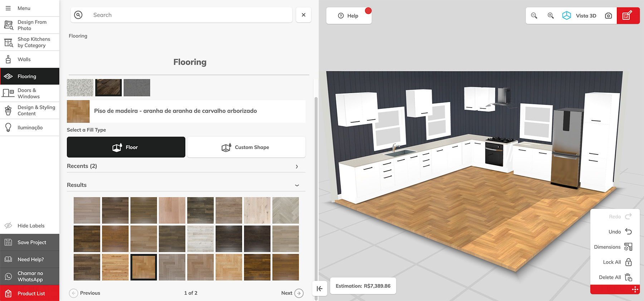Select the Floor fill type
644x301 pixels.
[x=126, y=147]
